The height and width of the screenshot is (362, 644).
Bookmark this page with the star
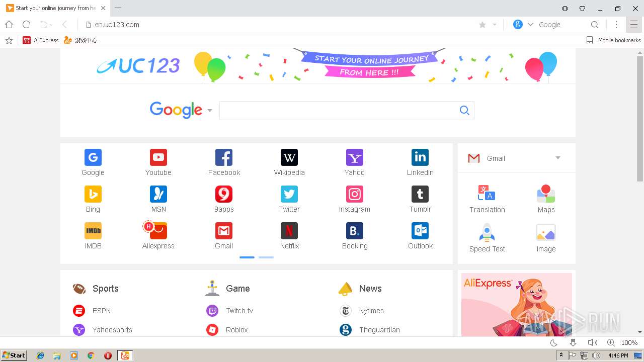(482, 25)
